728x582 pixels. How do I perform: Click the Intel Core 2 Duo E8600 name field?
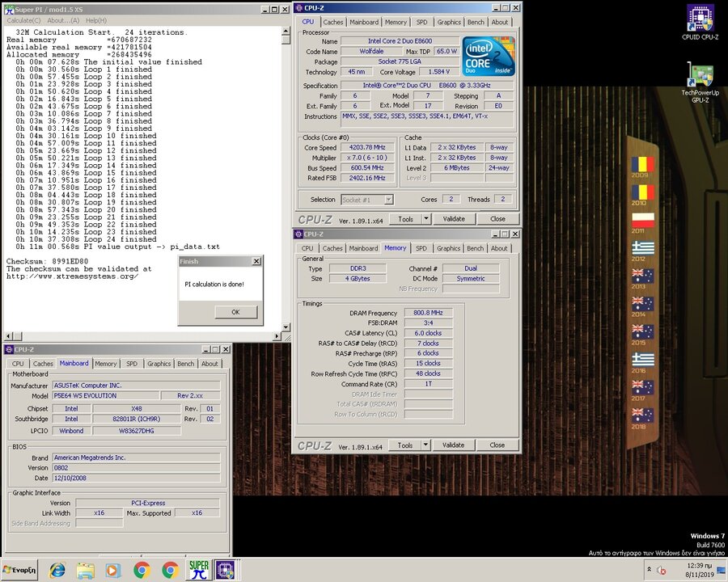[x=400, y=41]
